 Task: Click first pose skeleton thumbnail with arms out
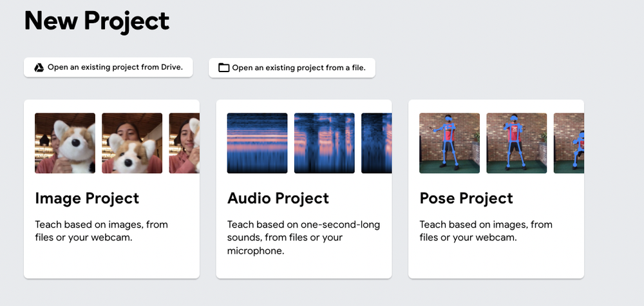[x=450, y=143]
